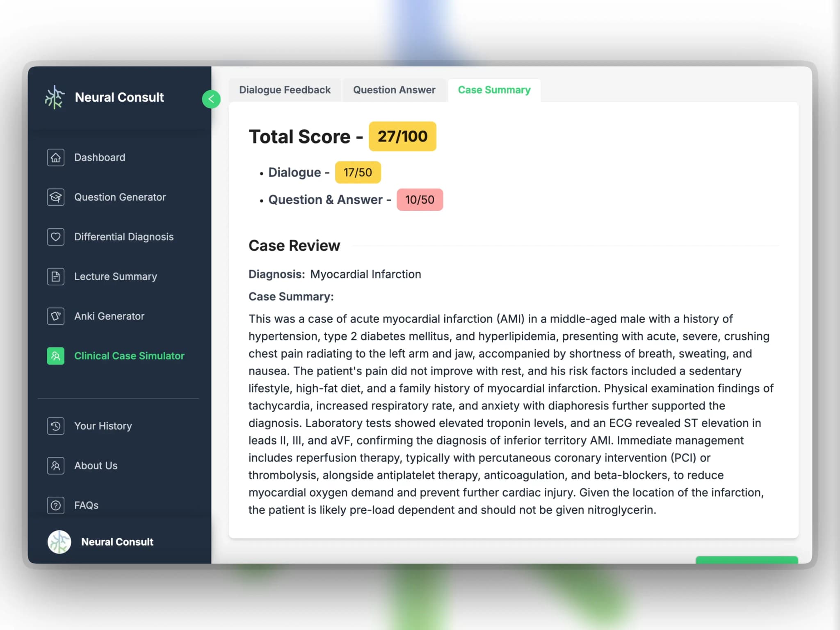This screenshot has height=630, width=840.
Task: Click the Case Summary tab
Action: 494,89
